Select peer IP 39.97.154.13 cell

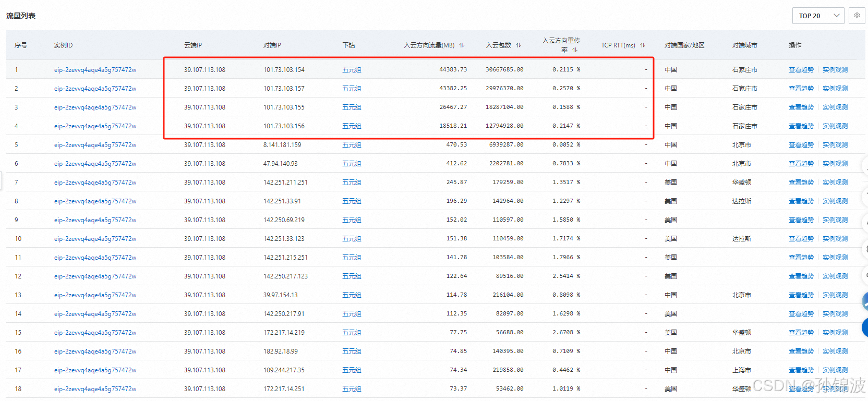[281, 295]
